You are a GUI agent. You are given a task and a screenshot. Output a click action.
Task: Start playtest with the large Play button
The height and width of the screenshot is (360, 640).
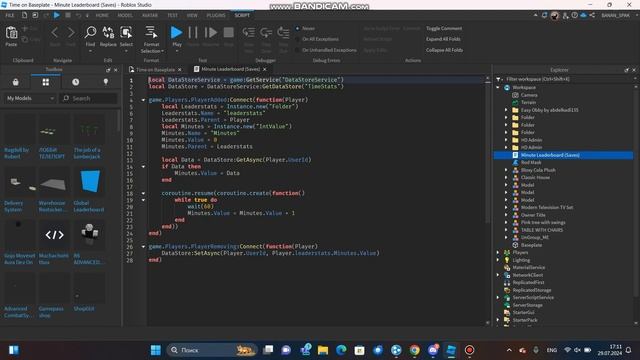tap(176, 32)
